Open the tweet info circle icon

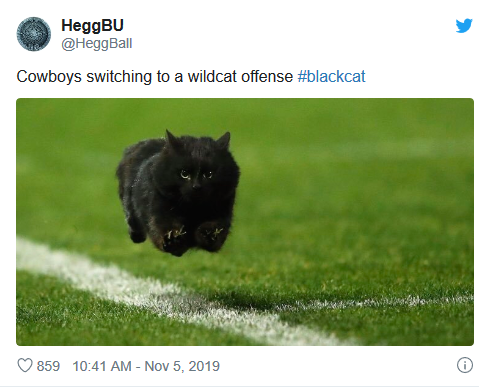(465, 365)
